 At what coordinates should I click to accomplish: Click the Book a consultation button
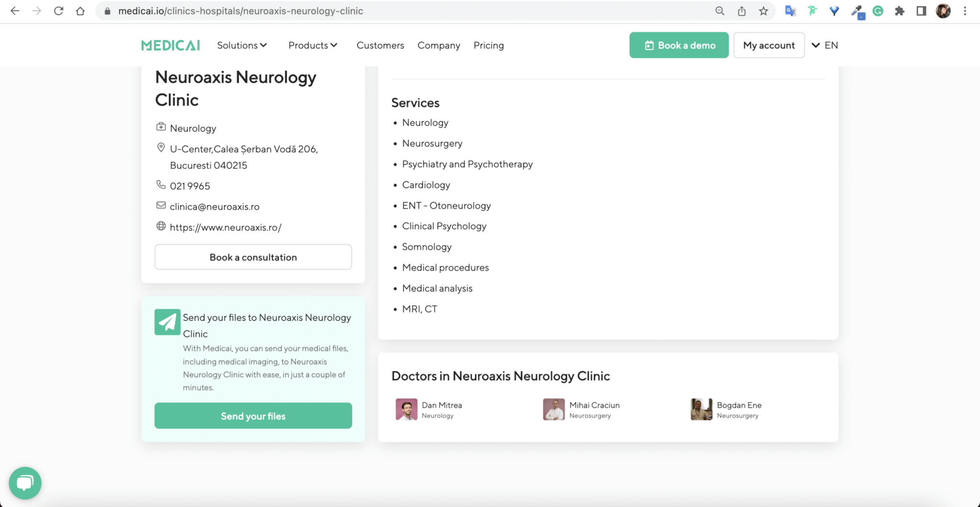tap(253, 257)
